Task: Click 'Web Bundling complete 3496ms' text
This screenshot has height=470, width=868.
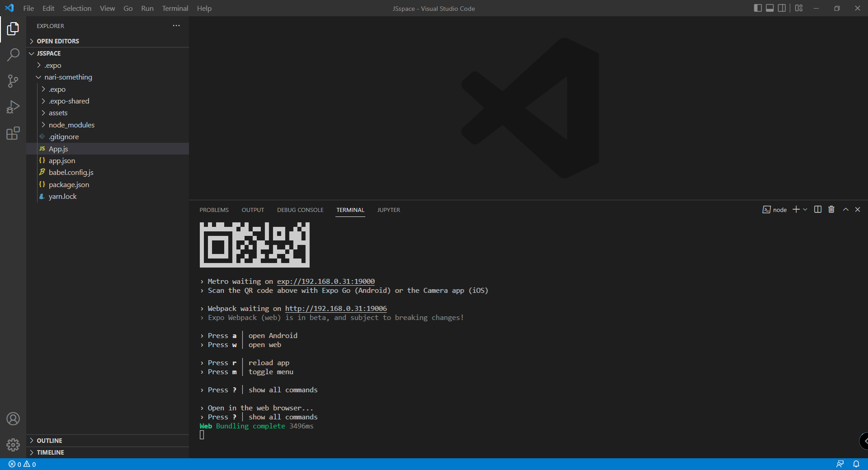Action: [256, 426]
